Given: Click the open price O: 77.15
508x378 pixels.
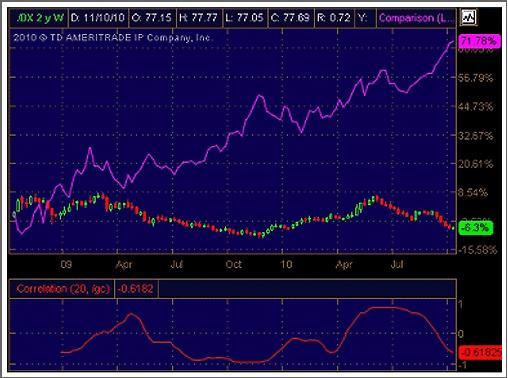Looking at the screenshot, I should pos(152,18).
